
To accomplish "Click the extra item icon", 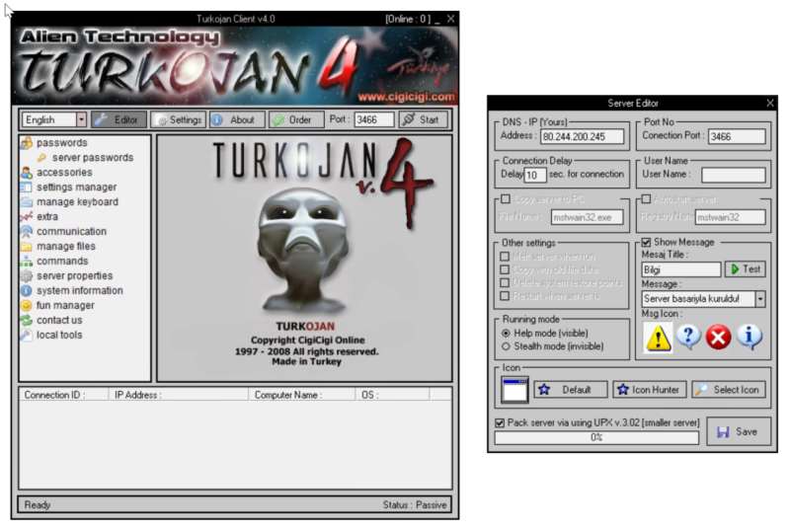I will [27, 217].
